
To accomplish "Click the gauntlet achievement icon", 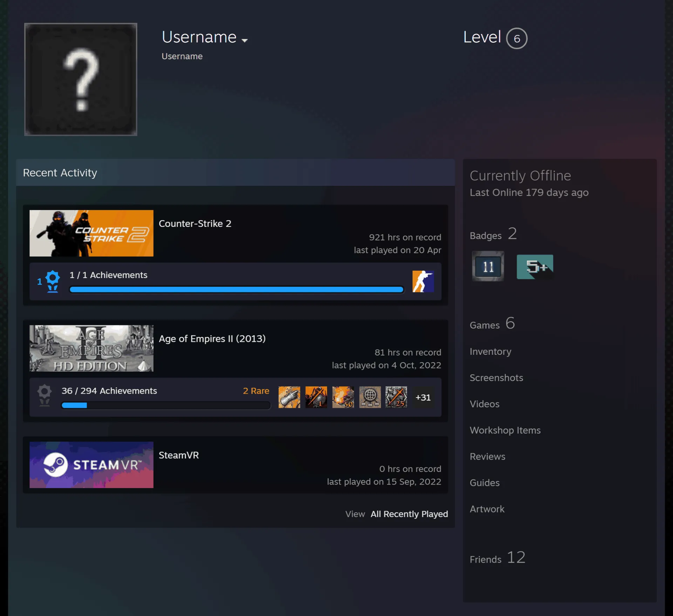I will [x=289, y=397].
